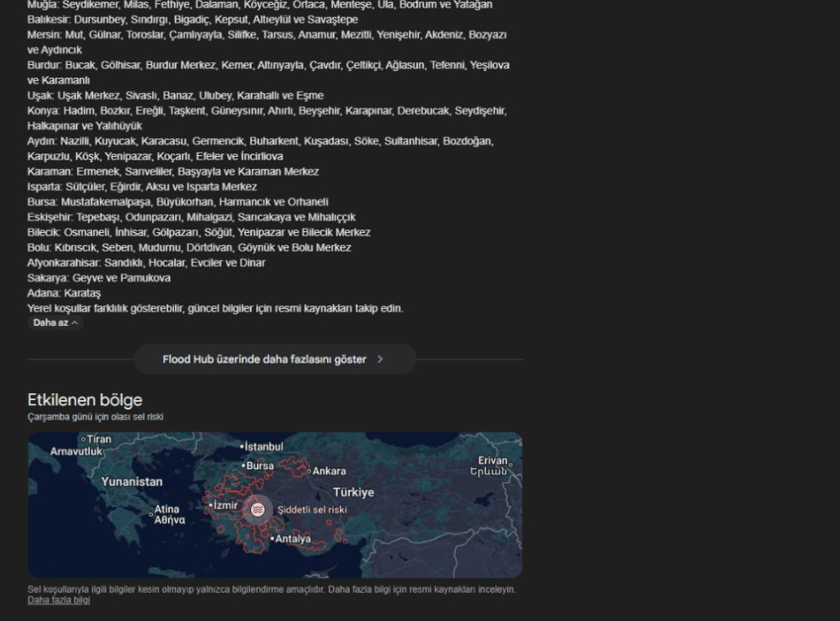The width and height of the screenshot is (840, 621).
Task: Click the Türkiye country label on the map
Action: pos(353,492)
